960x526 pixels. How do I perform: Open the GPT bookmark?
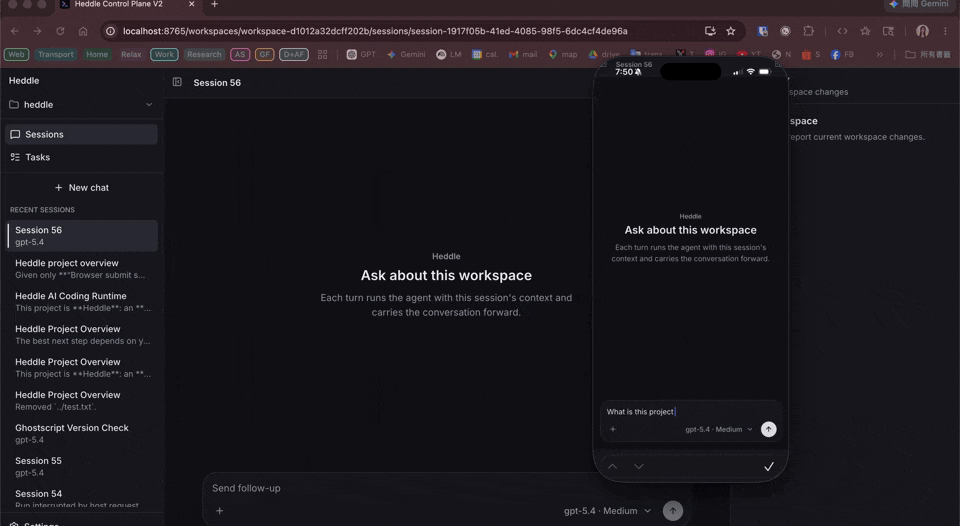361,54
